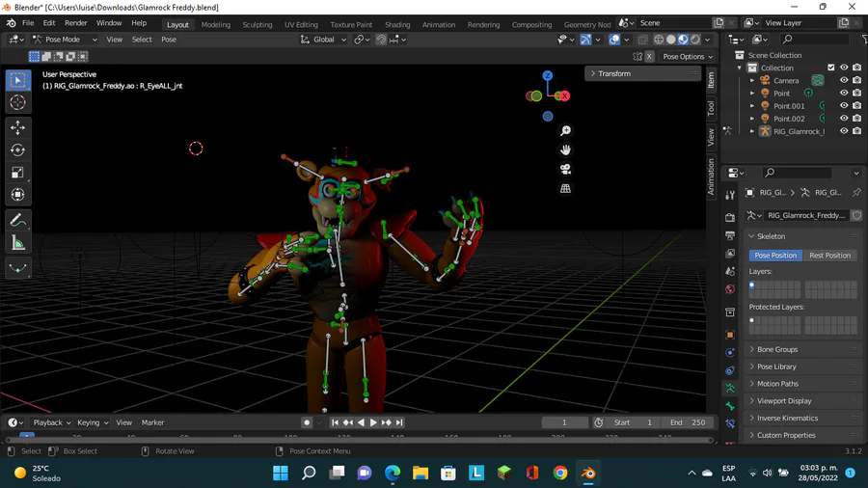Toggle X-ray show overlay
The width and height of the screenshot is (868, 488).
point(642,40)
